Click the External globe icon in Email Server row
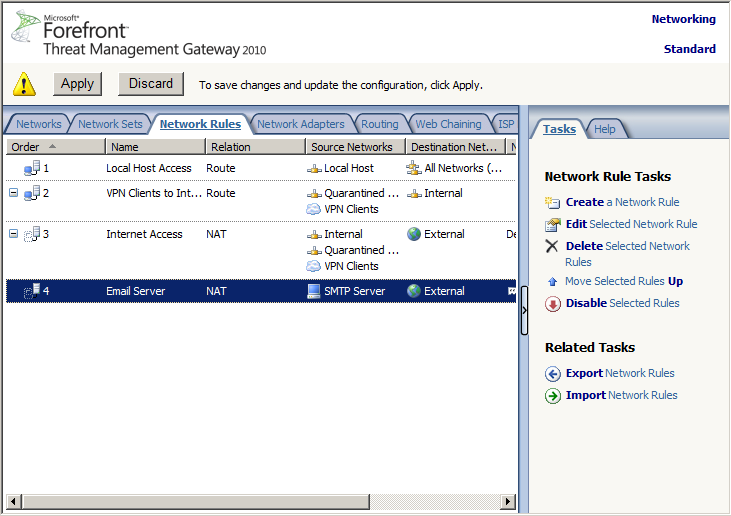The height and width of the screenshot is (516, 731). tap(414, 291)
